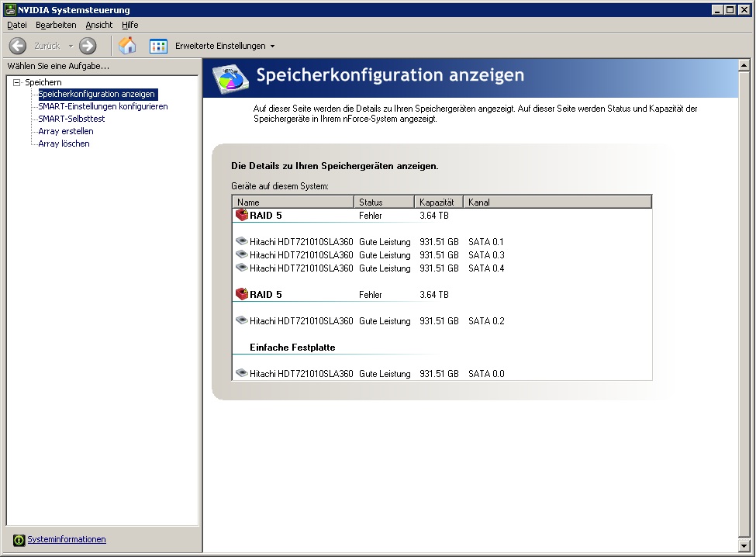
Task: Click the drive icon for SATA 0.0
Action: click(x=242, y=372)
